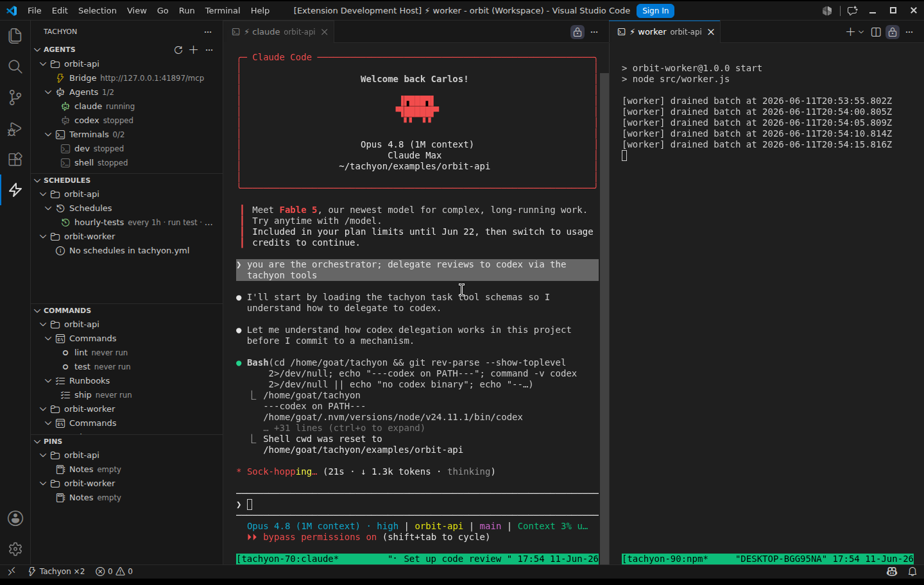Switch to the worker orbit-api tab
This screenshot has height=585, width=924.
665,32
